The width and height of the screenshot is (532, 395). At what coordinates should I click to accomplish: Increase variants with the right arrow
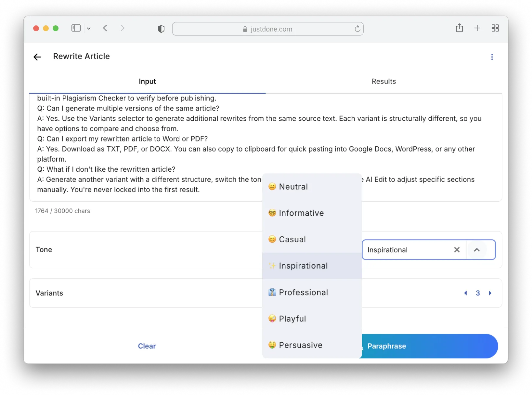point(490,293)
